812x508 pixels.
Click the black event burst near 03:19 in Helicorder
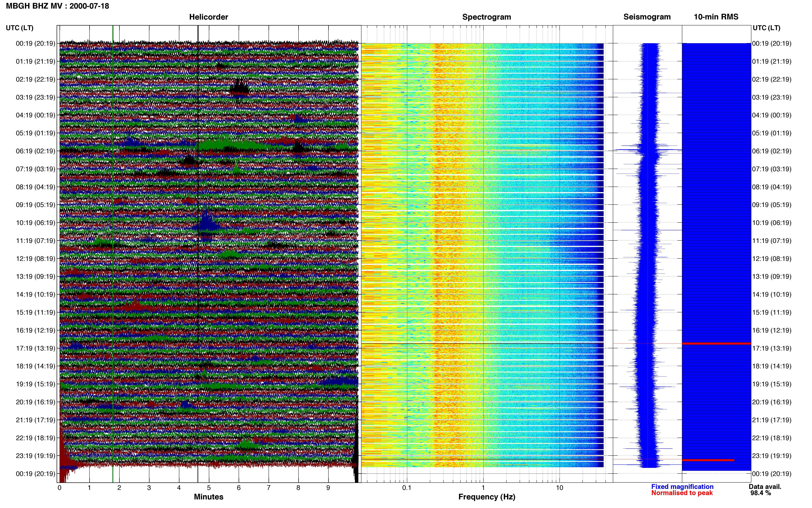coord(239,88)
